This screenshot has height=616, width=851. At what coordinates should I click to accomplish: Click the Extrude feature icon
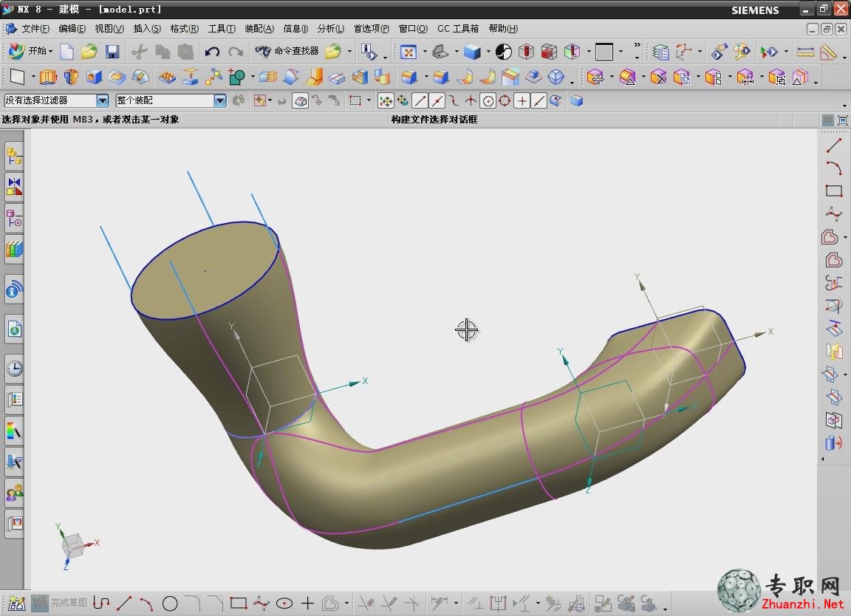tap(48, 77)
